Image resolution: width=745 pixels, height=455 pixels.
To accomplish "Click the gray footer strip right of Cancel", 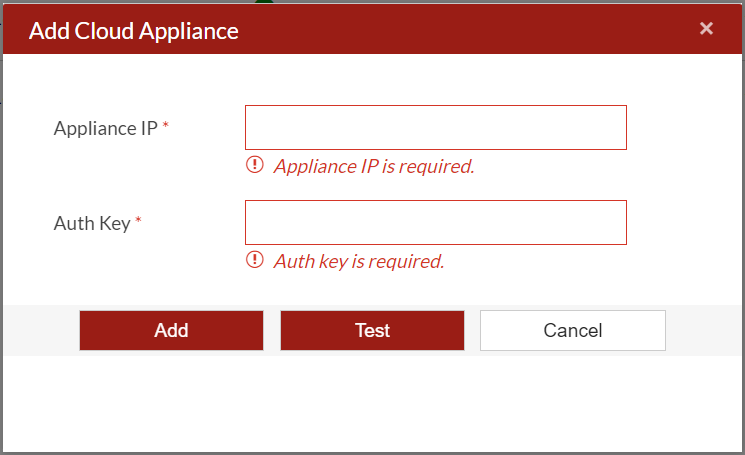I will pos(703,330).
